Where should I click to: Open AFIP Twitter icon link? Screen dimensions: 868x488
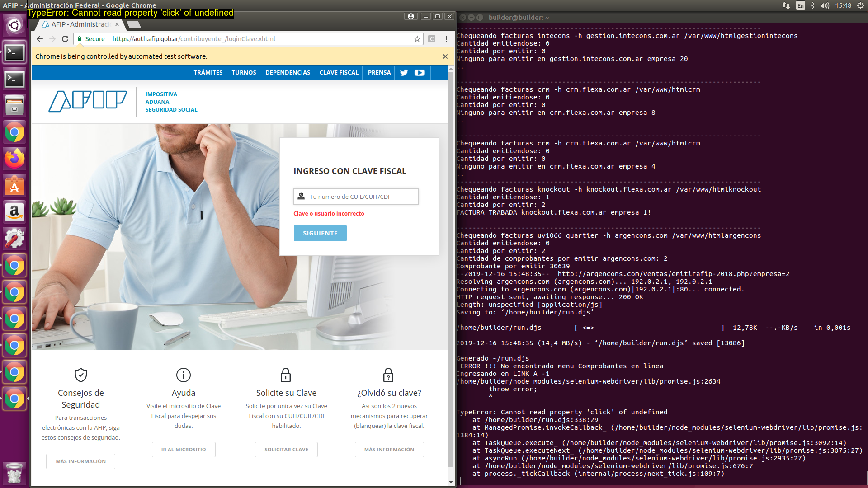(404, 73)
